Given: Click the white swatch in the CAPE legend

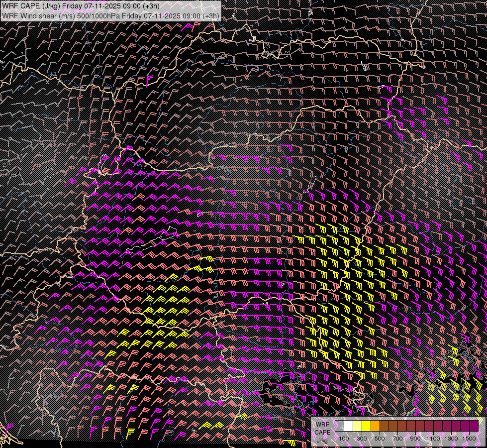Looking at the screenshot, I should pyautogui.click(x=349, y=426).
